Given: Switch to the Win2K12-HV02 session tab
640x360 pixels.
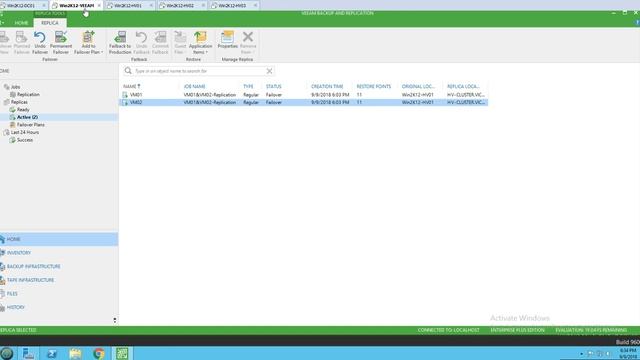Looking at the screenshot, I should click(180, 6).
